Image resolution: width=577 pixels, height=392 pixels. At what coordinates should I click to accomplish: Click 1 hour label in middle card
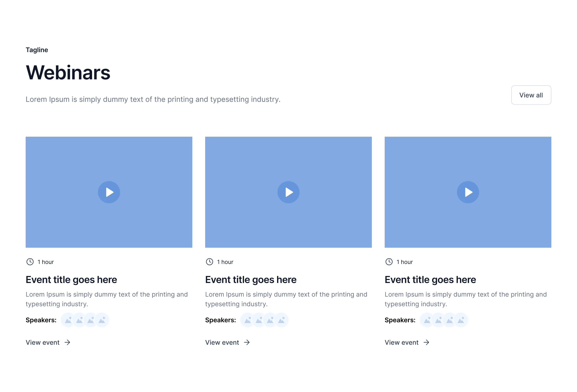pyautogui.click(x=225, y=262)
